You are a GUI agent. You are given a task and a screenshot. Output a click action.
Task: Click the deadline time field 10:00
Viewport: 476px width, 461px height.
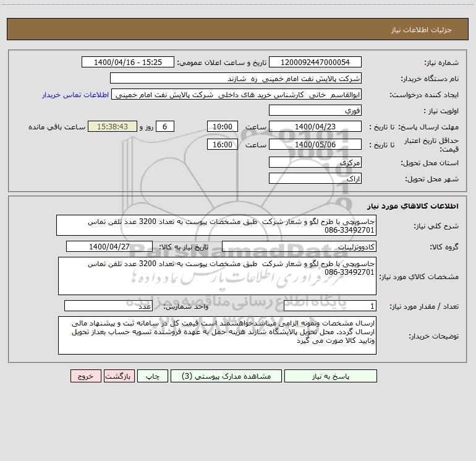pyautogui.click(x=222, y=126)
